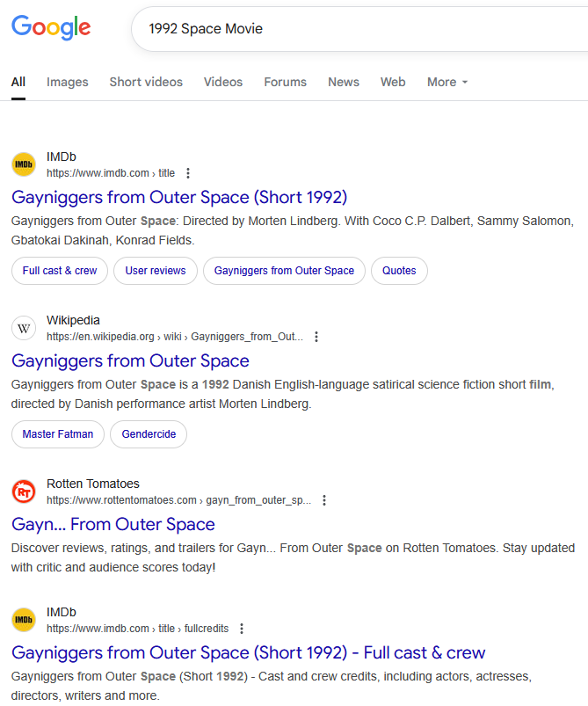Click the Rotten Tomatoes favicon
The height and width of the screenshot is (706, 588).
24,491
